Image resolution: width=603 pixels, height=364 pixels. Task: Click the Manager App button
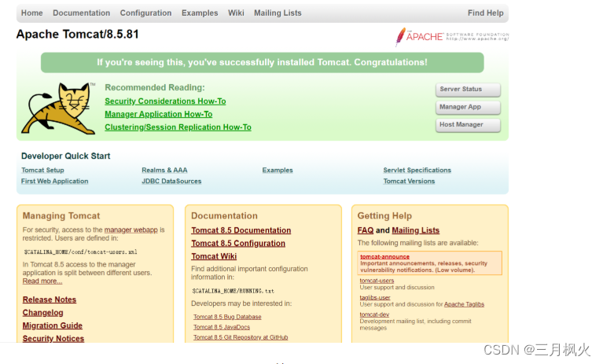coord(468,107)
